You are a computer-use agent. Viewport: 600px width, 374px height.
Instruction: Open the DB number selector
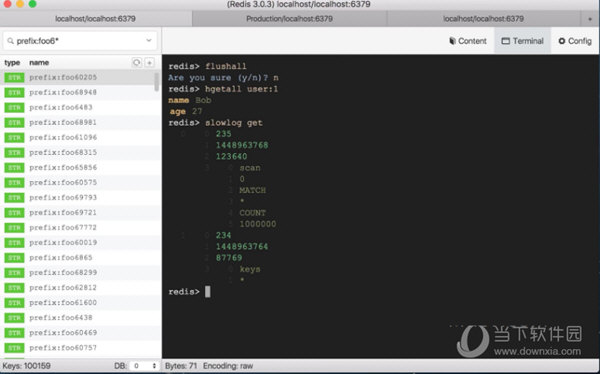[x=143, y=366]
